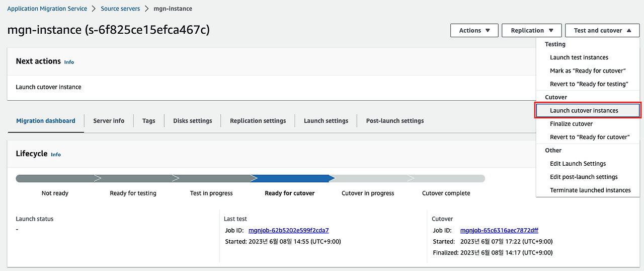The image size is (644, 271).
Task: Click the Ready for cutover lifecycle segment
Action: (x=292, y=178)
